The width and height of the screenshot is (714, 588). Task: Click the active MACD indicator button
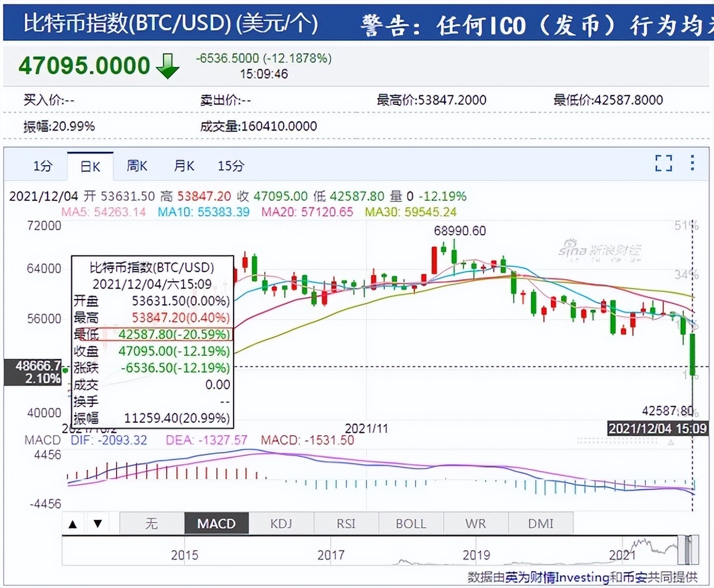pyautogui.click(x=216, y=523)
